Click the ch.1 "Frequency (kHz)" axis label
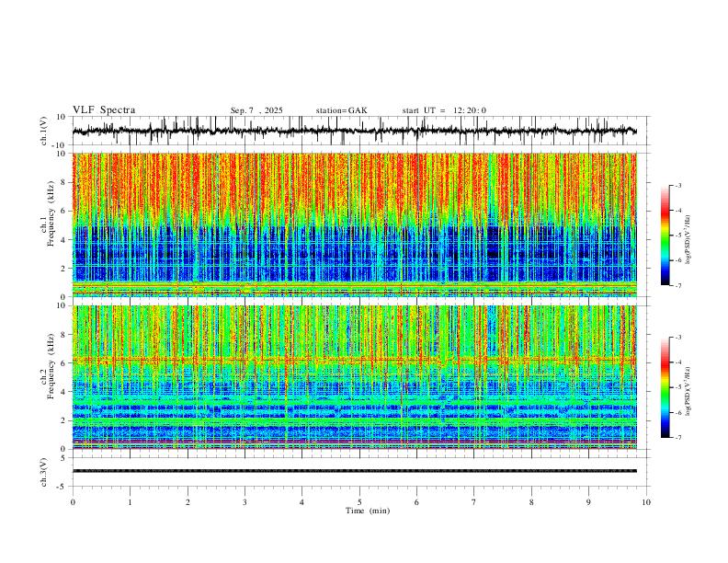Screen dimensions: 728x563 [51, 213]
